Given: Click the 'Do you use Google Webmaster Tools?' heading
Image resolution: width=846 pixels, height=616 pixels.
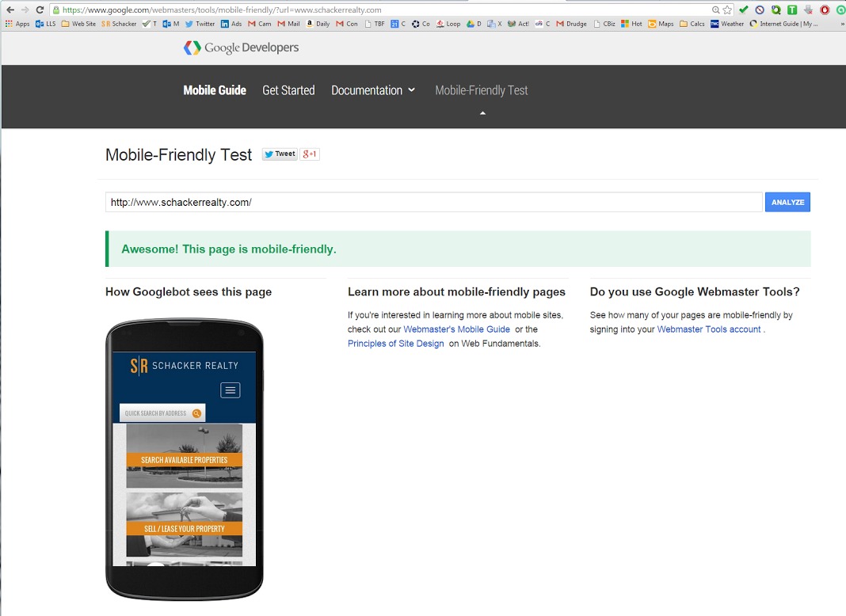Looking at the screenshot, I should (x=695, y=292).
